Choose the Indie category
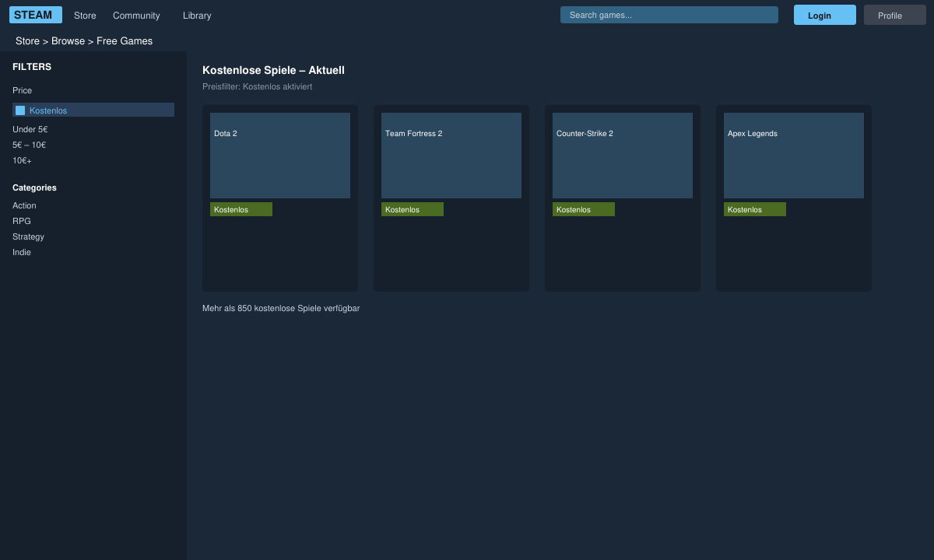Screen dimensions: 934x560 pos(22,252)
